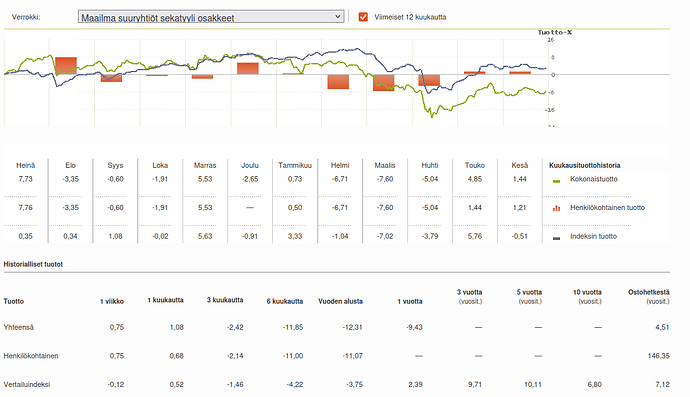Uncheck the Viimeiset 12 kuukautta checkbox
Image resolution: width=690 pixels, height=397 pixels.
[x=363, y=17]
